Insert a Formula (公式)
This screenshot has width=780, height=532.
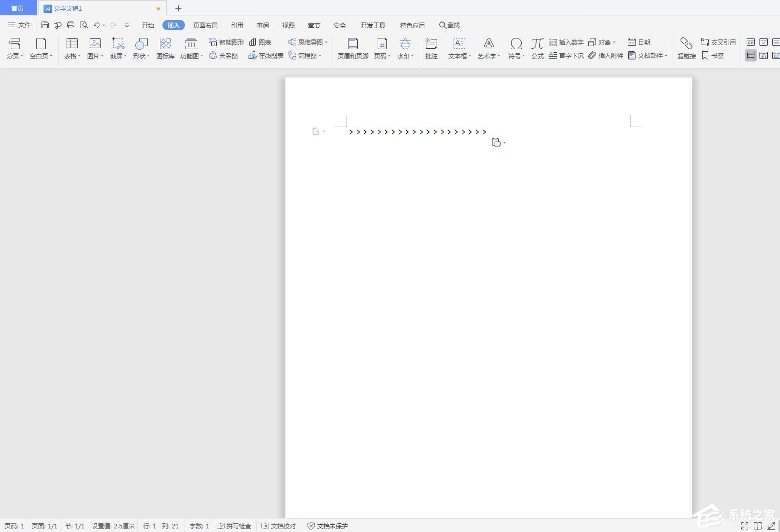(538, 49)
